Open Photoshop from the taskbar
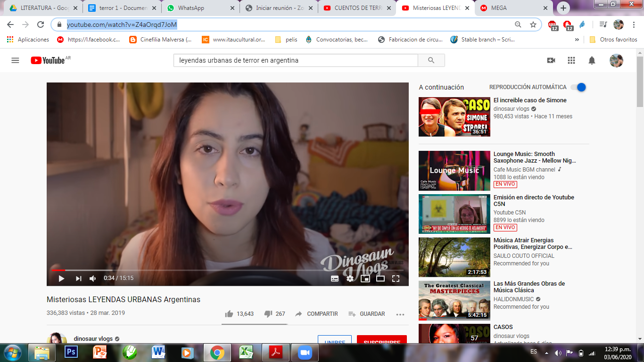This screenshot has width=644, height=362. tap(71, 352)
